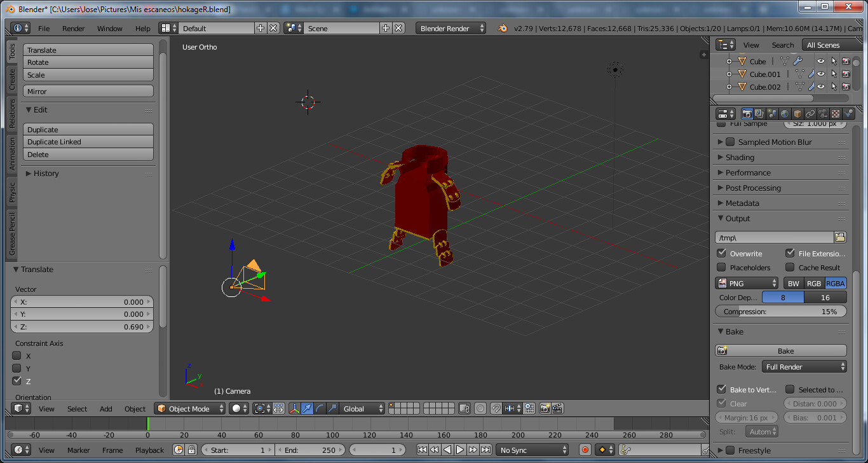Click the Mirror button
Viewport: 868px width, 463px height.
click(x=88, y=91)
